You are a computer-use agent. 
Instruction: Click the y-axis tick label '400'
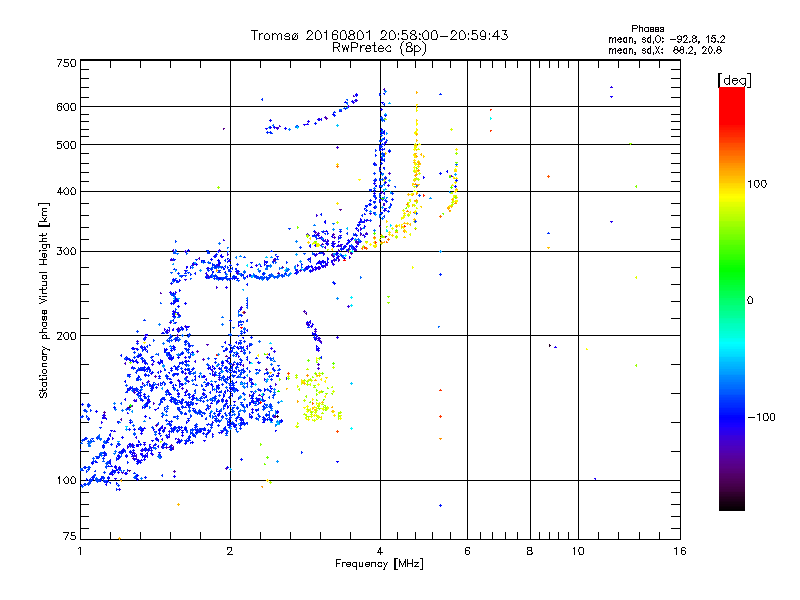[66, 192]
